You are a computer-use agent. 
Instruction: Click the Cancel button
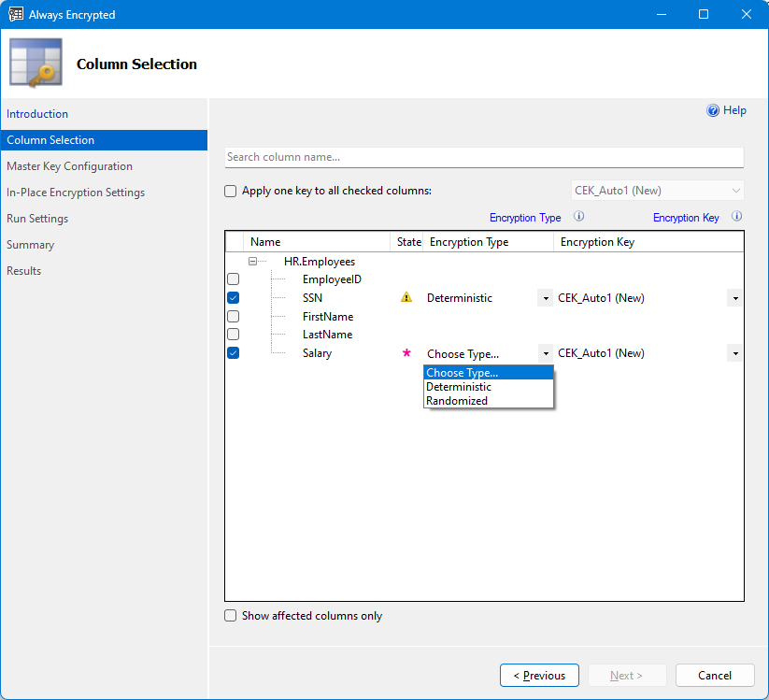coord(715,675)
